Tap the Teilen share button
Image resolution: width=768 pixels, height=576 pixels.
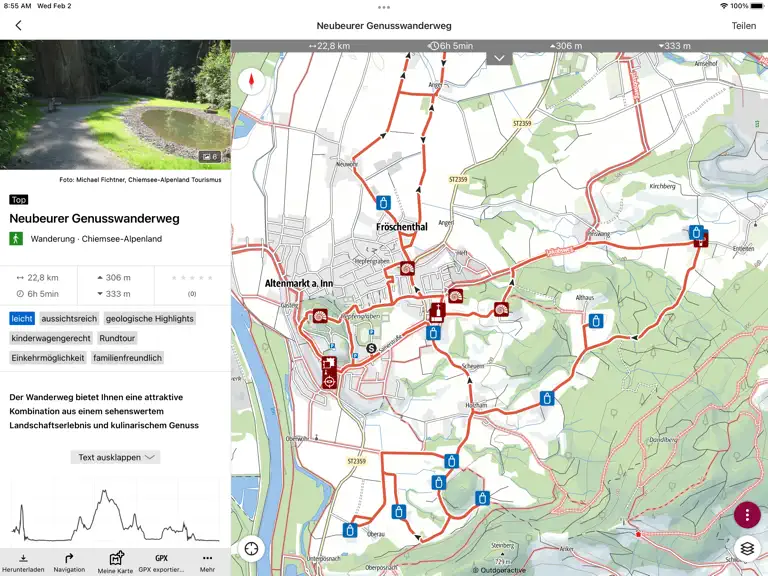pos(744,25)
